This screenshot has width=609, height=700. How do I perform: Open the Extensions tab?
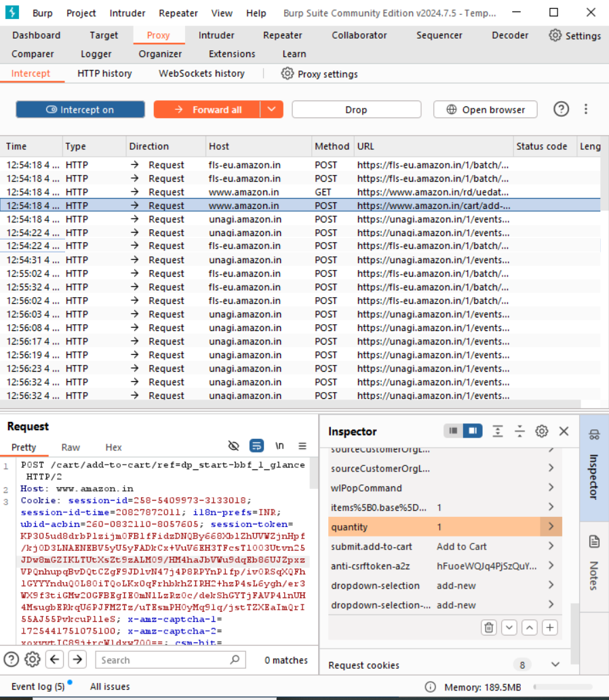tap(232, 54)
